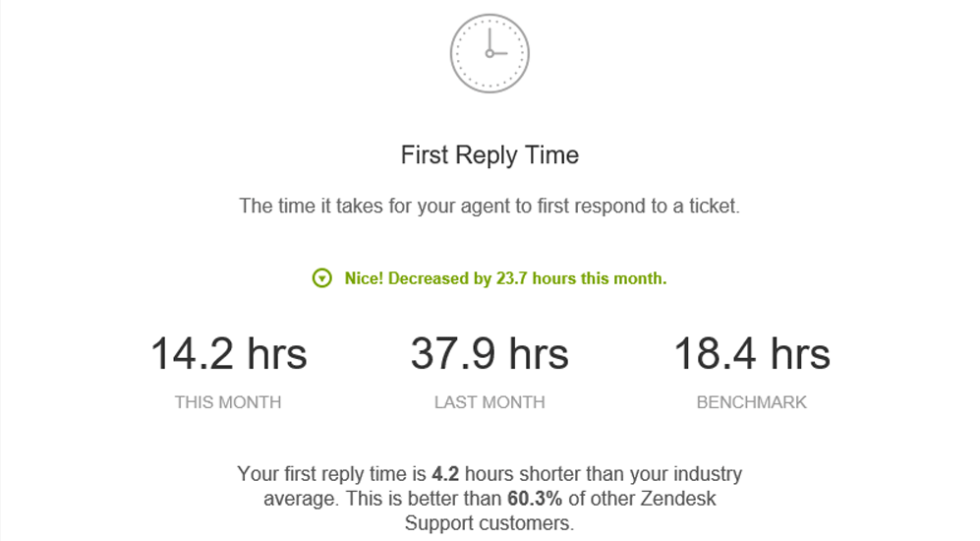
Task: Click "Your first reply time is" text
Action: (332, 474)
